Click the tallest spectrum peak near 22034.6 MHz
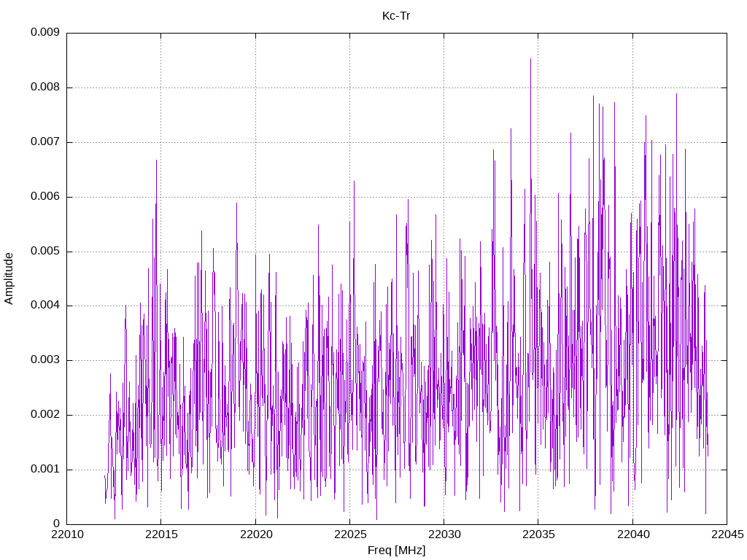The height and width of the screenshot is (560, 747). tap(530, 59)
